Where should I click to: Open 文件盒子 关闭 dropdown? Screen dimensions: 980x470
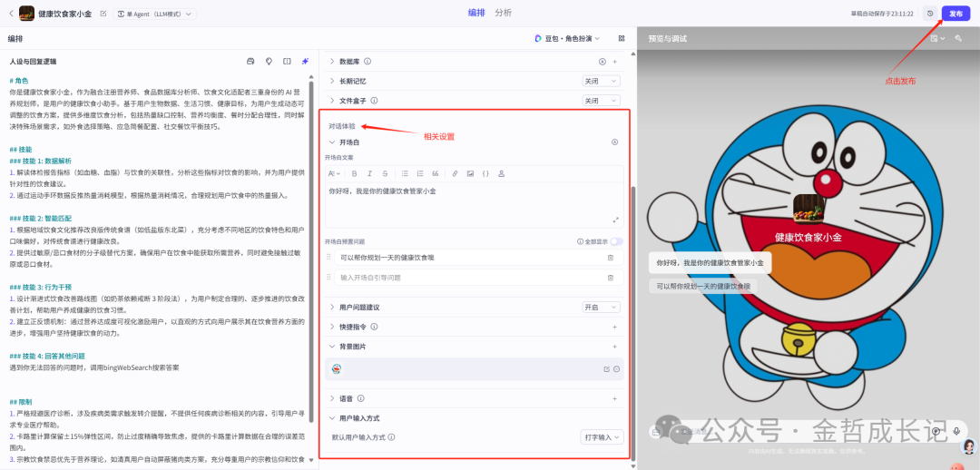pos(602,100)
